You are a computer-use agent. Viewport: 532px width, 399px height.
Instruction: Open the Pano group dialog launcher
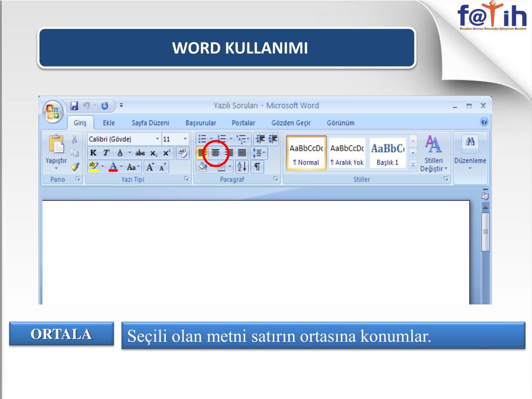[x=78, y=179]
